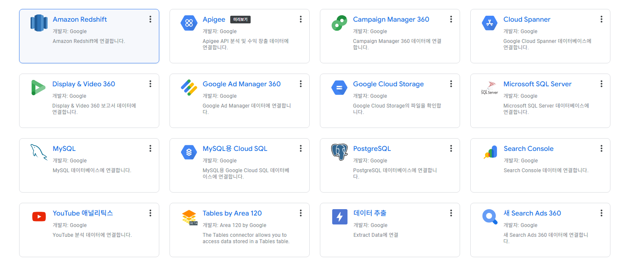Click the Tables by Area 120 beta icon

pyautogui.click(x=189, y=217)
